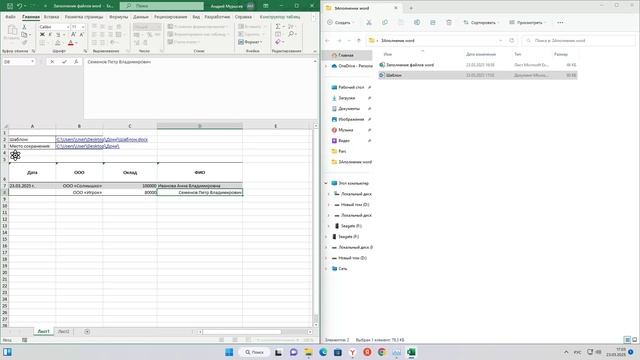Share the selected file in Explorer

(x=433, y=22)
